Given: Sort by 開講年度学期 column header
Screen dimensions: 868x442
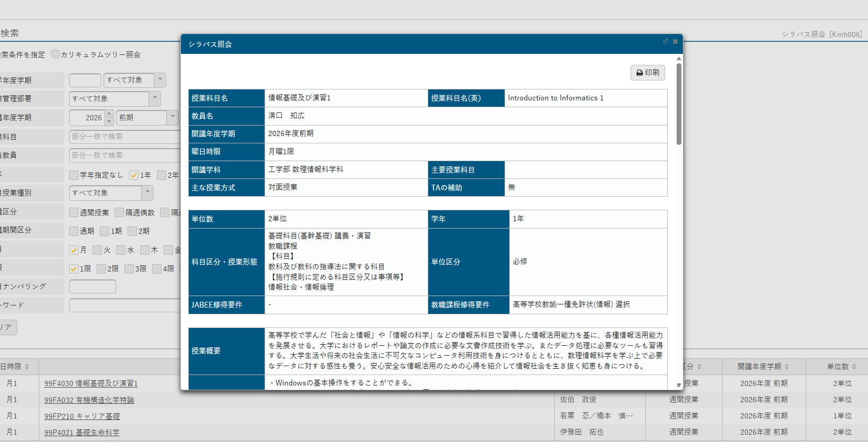Looking at the screenshot, I should 763,367.
